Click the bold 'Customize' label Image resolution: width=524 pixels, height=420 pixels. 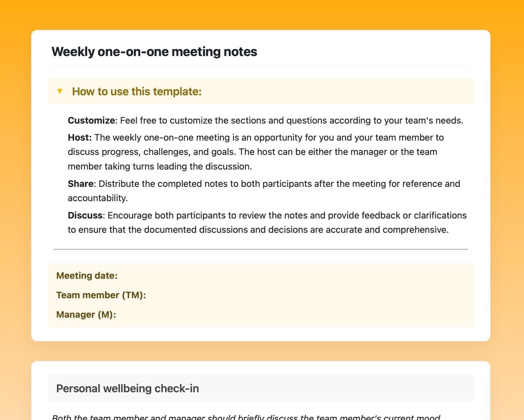pyautogui.click(x=91, y=121)
